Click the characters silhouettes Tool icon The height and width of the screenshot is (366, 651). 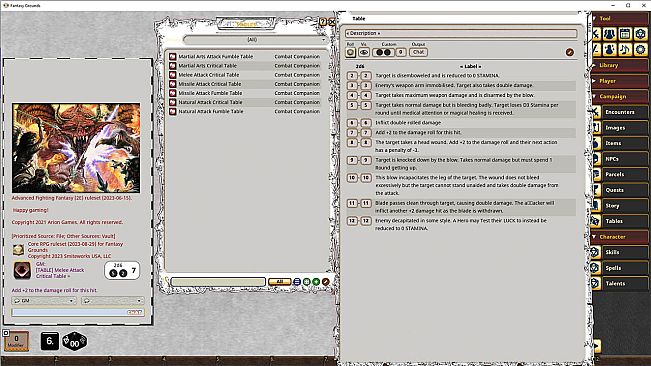coord(609,34)
